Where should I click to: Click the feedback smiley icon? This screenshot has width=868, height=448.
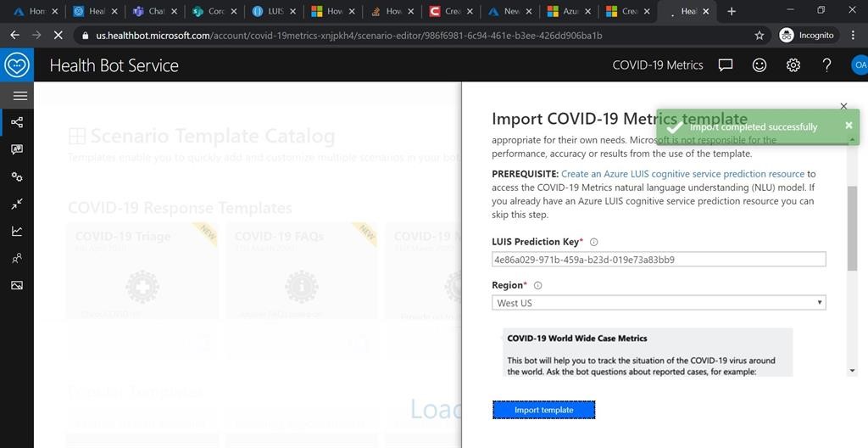pyautogui.click(x=759, y=65)
